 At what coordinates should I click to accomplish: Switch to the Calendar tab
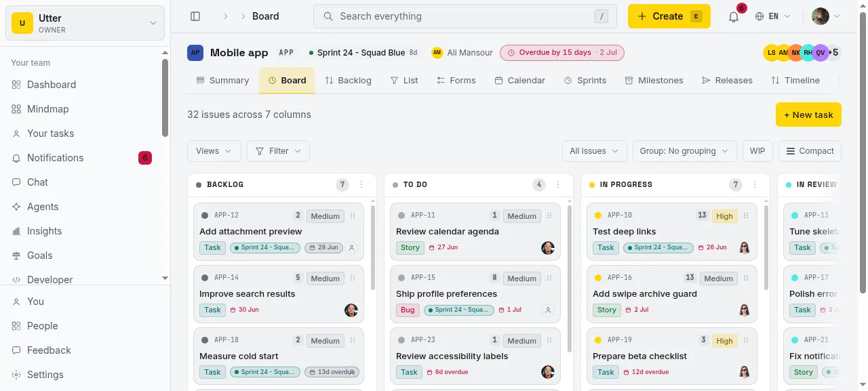point(520,80)
